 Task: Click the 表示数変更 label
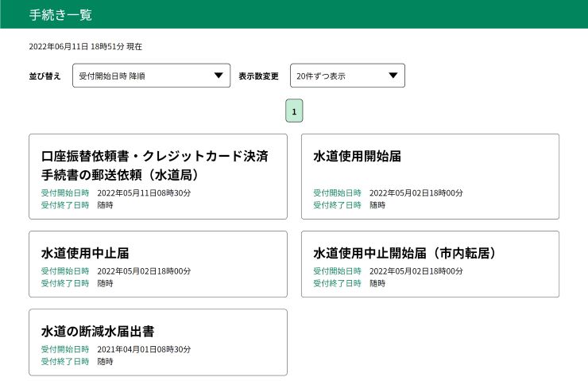(259, 76)
